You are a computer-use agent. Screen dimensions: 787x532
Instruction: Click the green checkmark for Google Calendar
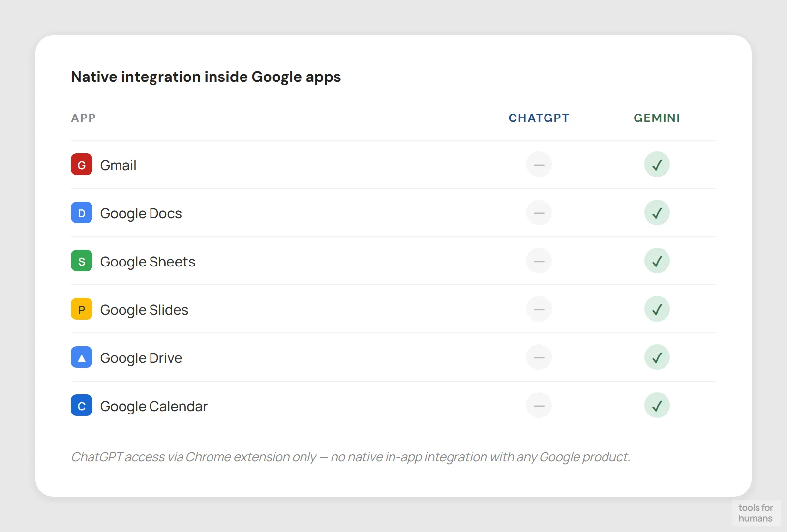[x=657, y=406]
